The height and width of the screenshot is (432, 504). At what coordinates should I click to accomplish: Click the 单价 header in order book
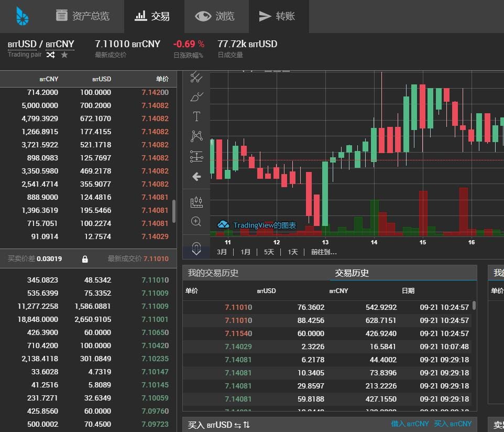click(162, 79)
